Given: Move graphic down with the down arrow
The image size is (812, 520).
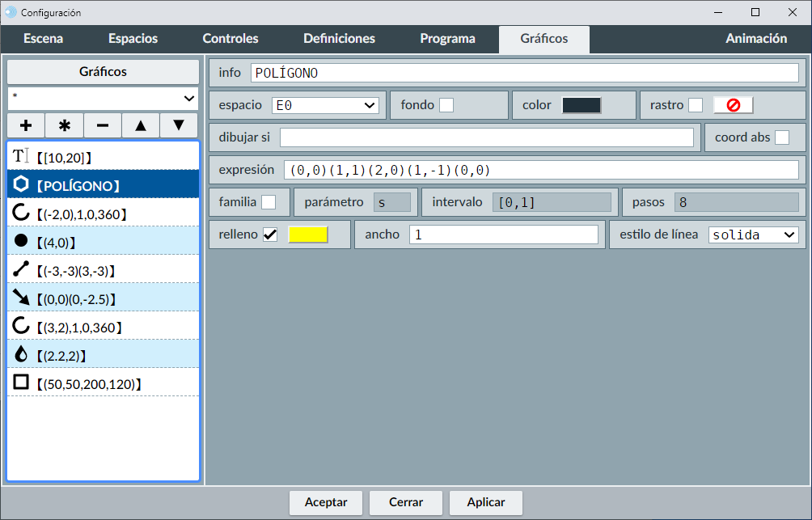Looking at the screenshot, I should [179, 125].
